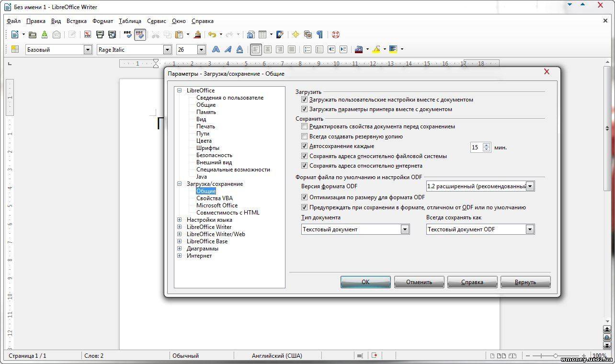Toggle 'Предупреждать при сохранении в формате' checkbox
Viewport: 615px width, 364px height.
click(x=304, y=207)
